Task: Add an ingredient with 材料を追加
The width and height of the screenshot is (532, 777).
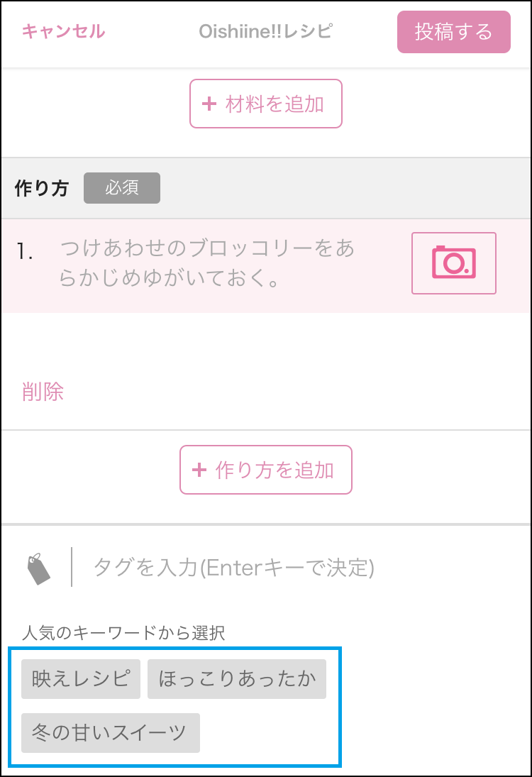Action: (266, 104)
